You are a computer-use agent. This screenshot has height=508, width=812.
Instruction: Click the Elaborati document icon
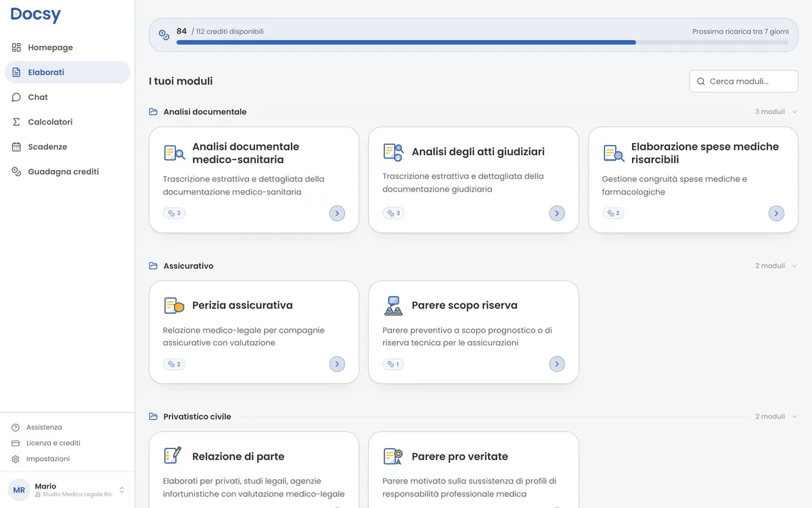coord(16,72)
